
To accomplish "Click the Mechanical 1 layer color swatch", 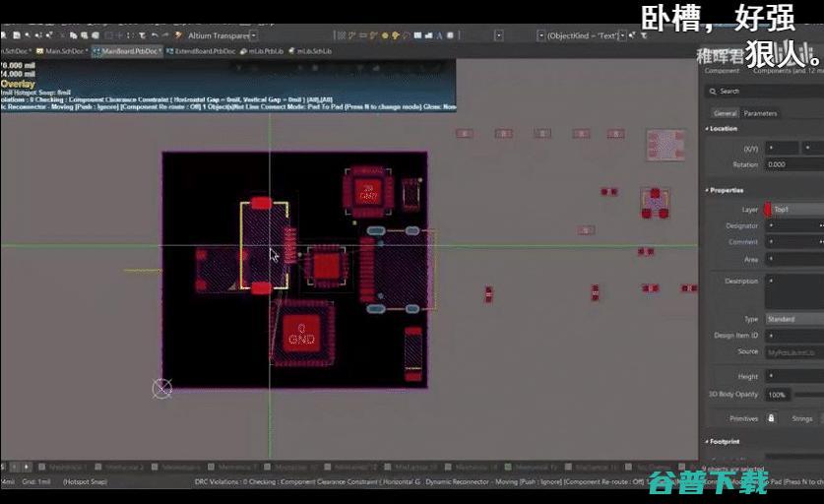I will point(42,467).
